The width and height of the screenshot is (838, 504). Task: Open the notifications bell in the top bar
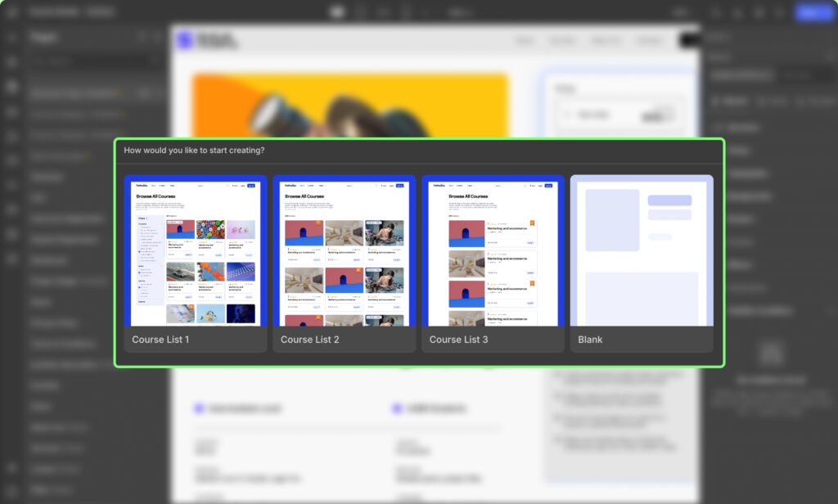pyautogui.click(x=757, y=11)
